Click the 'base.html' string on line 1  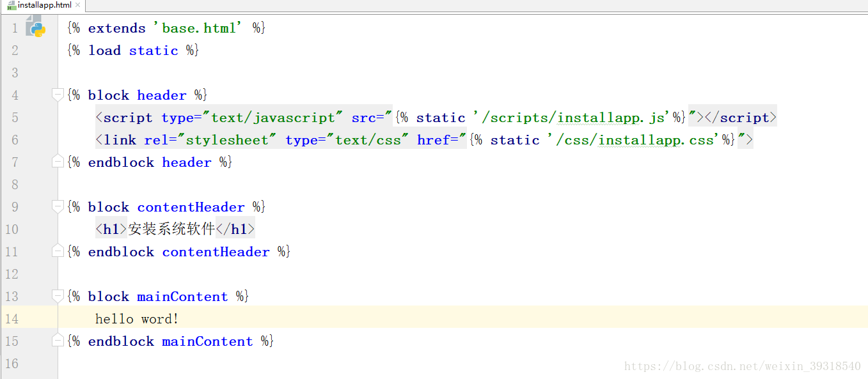coord(198,28)
